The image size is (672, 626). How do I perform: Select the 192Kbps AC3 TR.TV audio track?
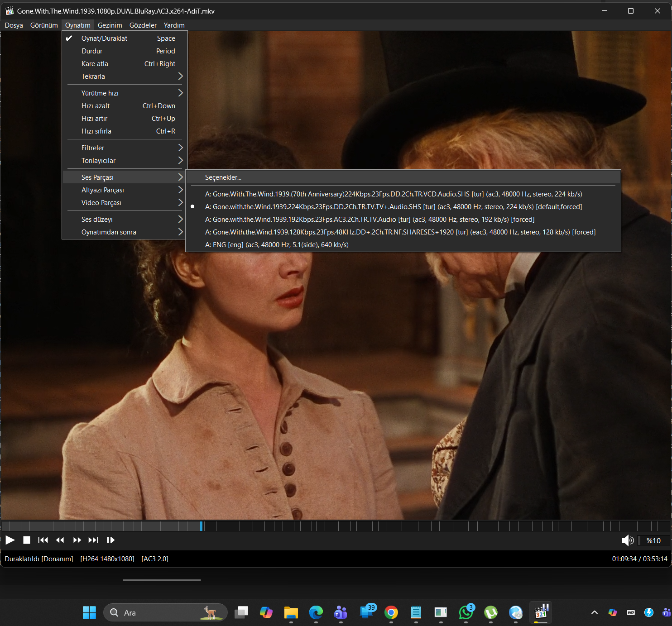click(403, 220)
